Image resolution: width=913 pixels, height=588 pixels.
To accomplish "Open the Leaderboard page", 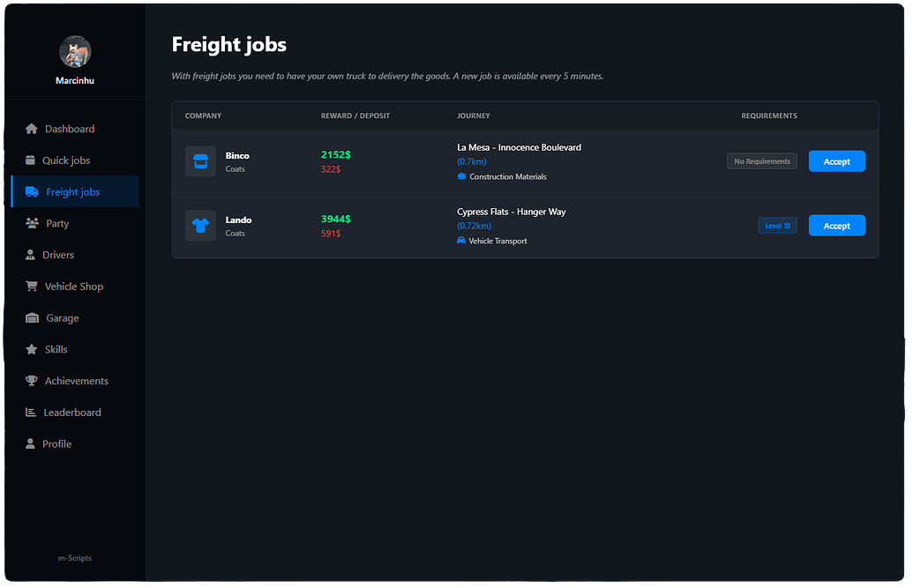I will coord(74,413).
